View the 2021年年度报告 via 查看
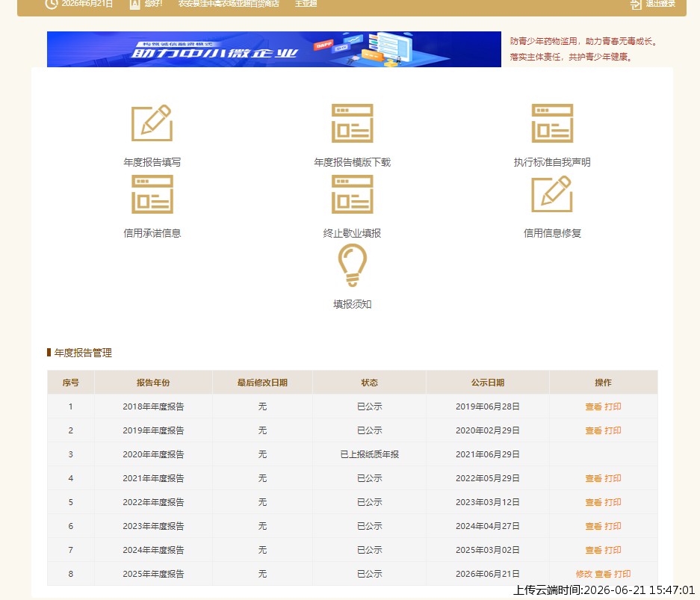 [593, 478]
